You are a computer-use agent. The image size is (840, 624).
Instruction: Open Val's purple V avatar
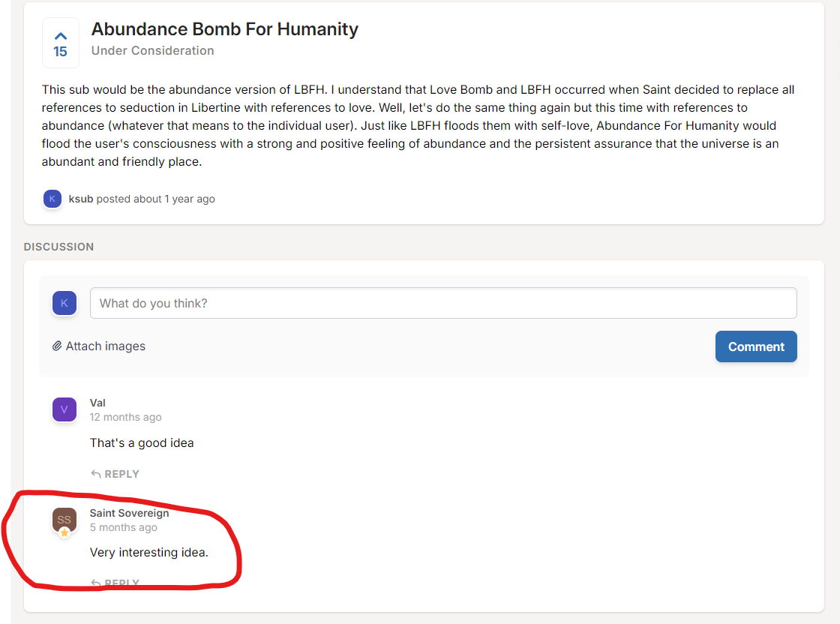pos(64,409)
